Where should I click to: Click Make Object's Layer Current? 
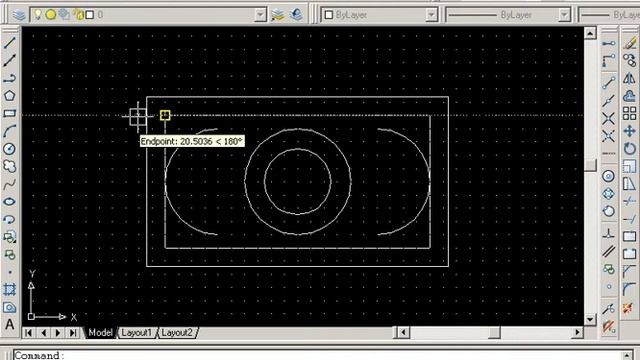click(x=278, y=15)
